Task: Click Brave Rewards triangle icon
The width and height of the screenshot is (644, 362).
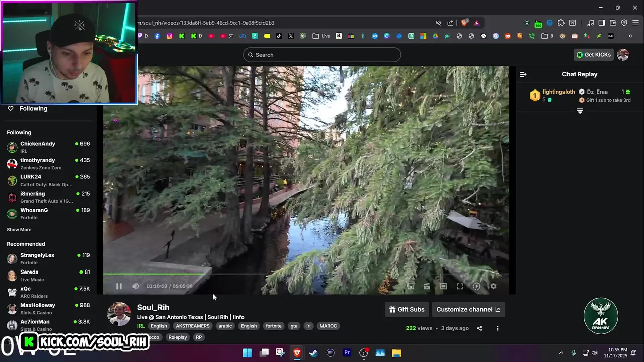Action: pyautogui.click(x=476, y=23)
